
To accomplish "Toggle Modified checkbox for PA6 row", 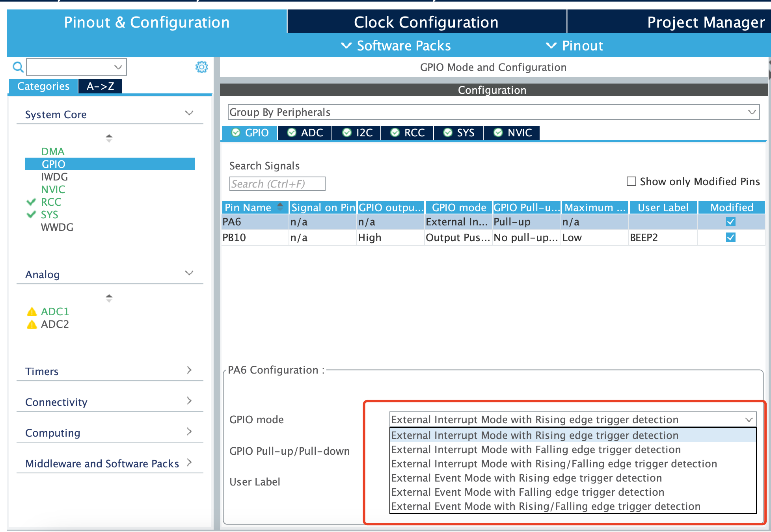I will 730,222.
